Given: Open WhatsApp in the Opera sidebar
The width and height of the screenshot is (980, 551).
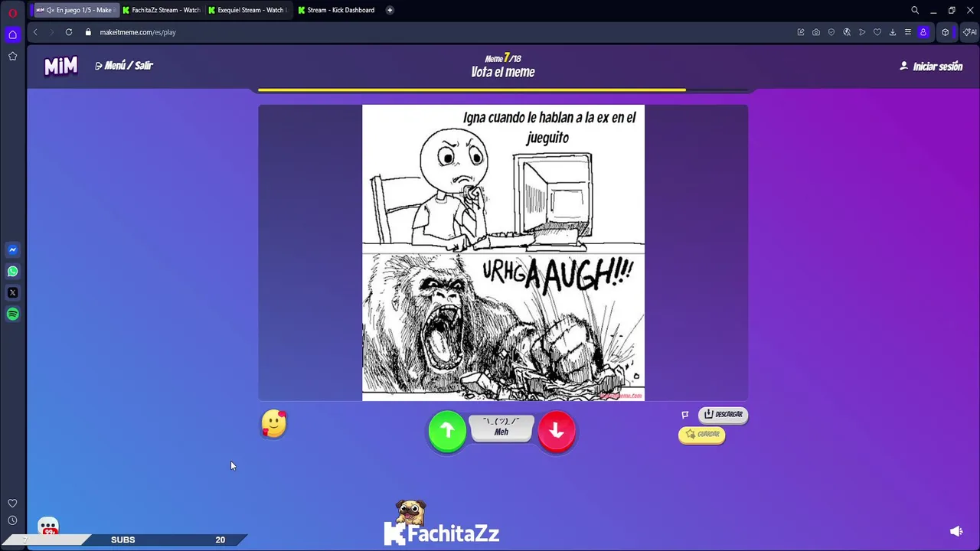Looking at the screenshot, I should (x=12, y=271).
